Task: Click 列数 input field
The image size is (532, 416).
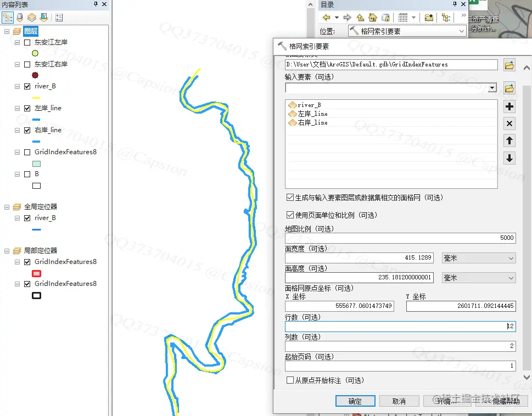Action: point(400,346)
